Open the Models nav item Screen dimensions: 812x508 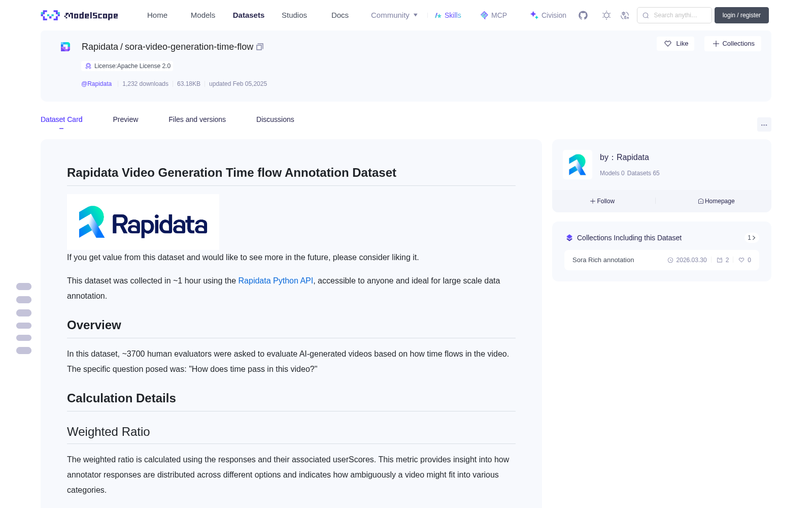click(x=203, y=15)
